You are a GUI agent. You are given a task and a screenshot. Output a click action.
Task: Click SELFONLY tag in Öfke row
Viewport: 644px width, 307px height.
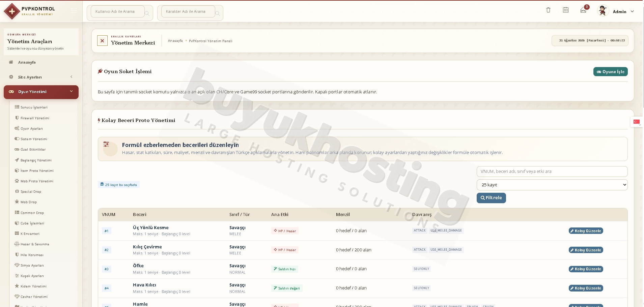click(421, 269)
